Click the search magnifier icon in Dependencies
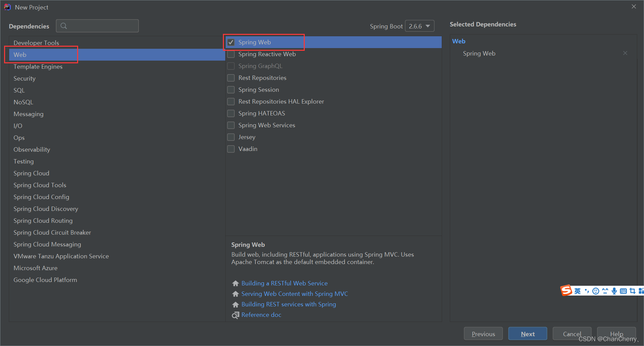The image size is (644, 346). coord(64,26)
